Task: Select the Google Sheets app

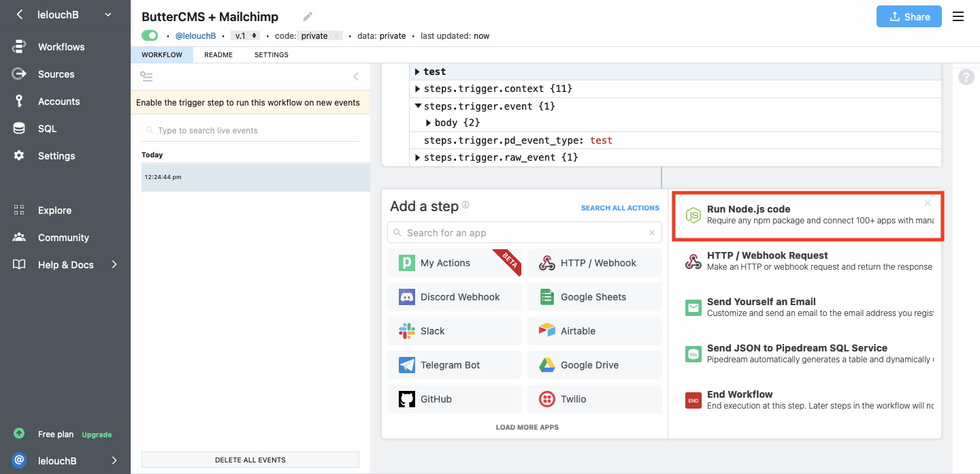Action: pyautogui.click(x=595, y=297)
